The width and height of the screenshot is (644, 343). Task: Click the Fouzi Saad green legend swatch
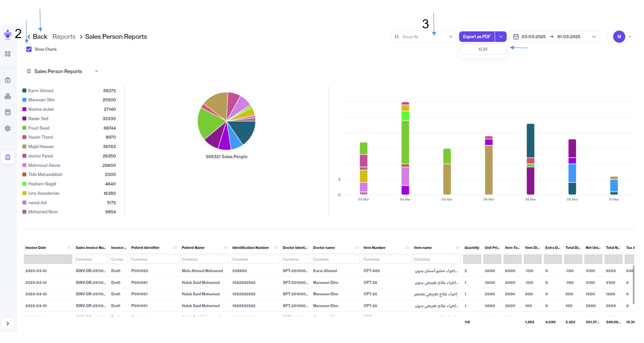(24, 128)
